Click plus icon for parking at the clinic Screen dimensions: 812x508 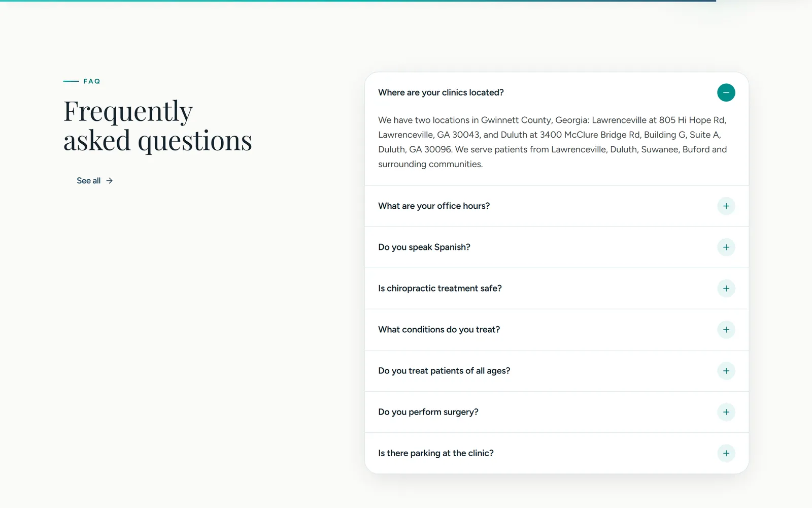tap(726, 453)
